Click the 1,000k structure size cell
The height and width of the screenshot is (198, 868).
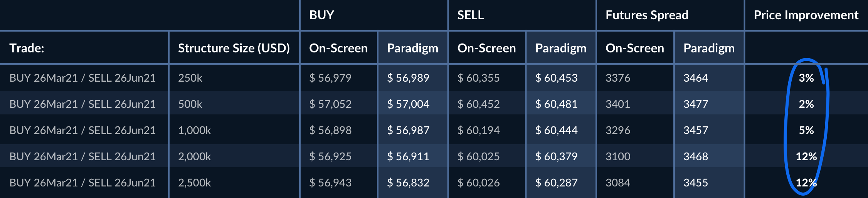pos(194,130)
